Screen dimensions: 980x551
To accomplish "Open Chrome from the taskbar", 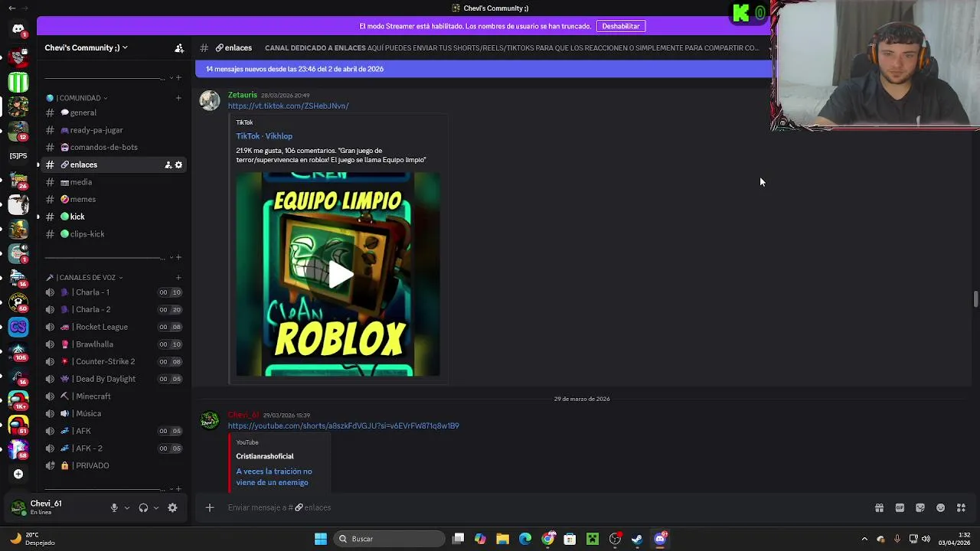I will [x=547, y=539].
